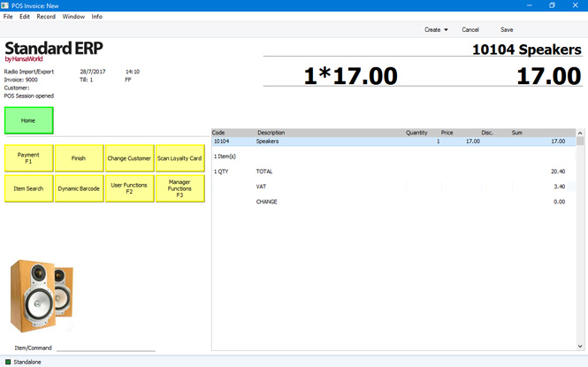Viewport: 588px width, 367px height.
Task: Open the File menu
Action: pos(8,17)
